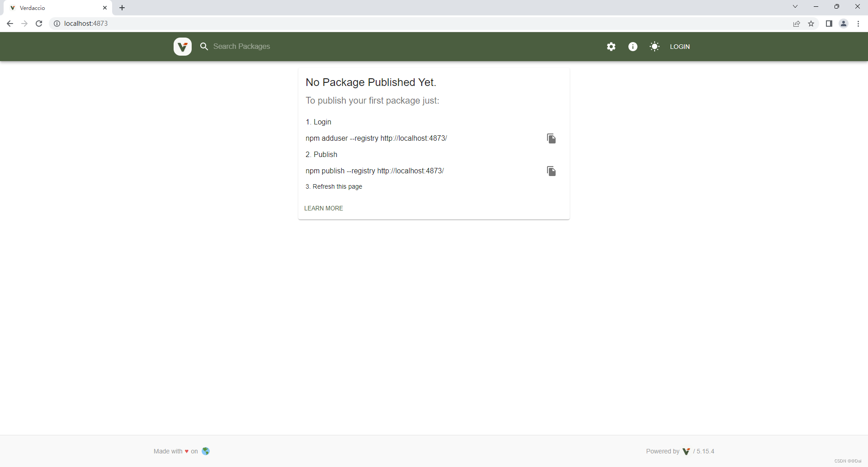
Task: Select the npm publish command text
Action: pos(375,171)
